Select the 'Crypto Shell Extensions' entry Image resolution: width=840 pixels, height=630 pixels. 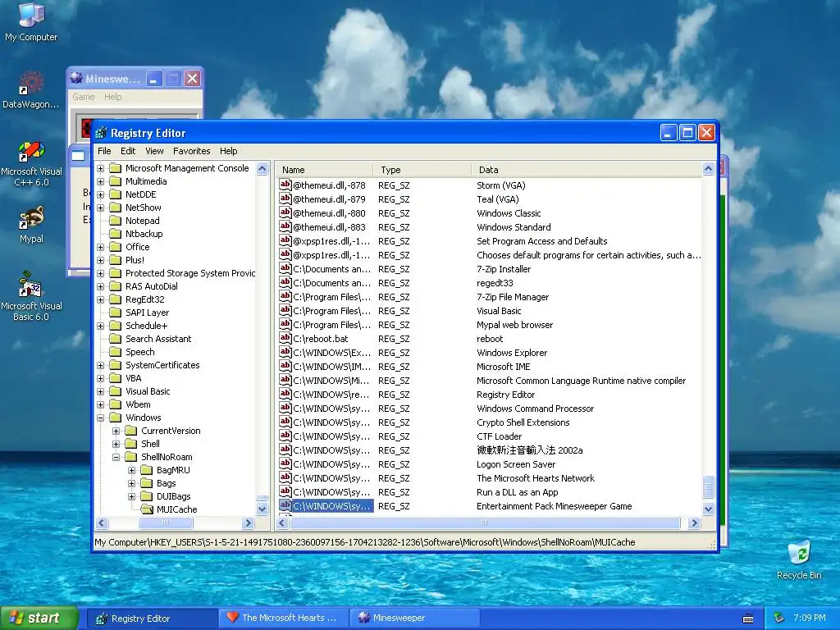[523, 422]
